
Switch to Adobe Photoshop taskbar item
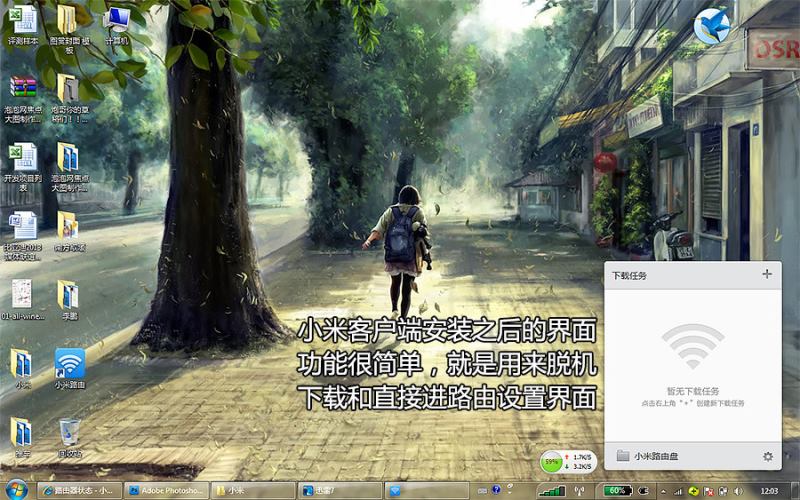point(167,491)
